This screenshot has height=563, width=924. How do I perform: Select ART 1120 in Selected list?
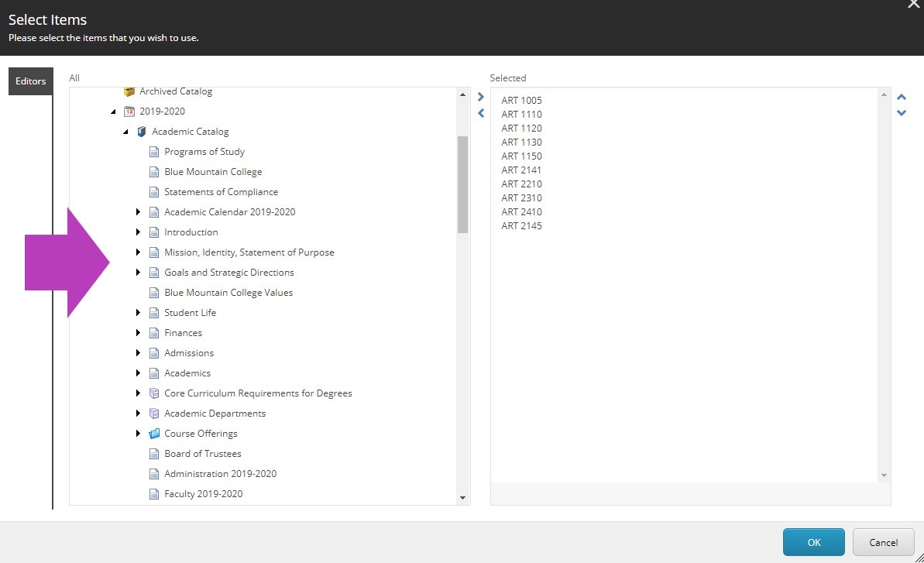(x=521, y=129)
